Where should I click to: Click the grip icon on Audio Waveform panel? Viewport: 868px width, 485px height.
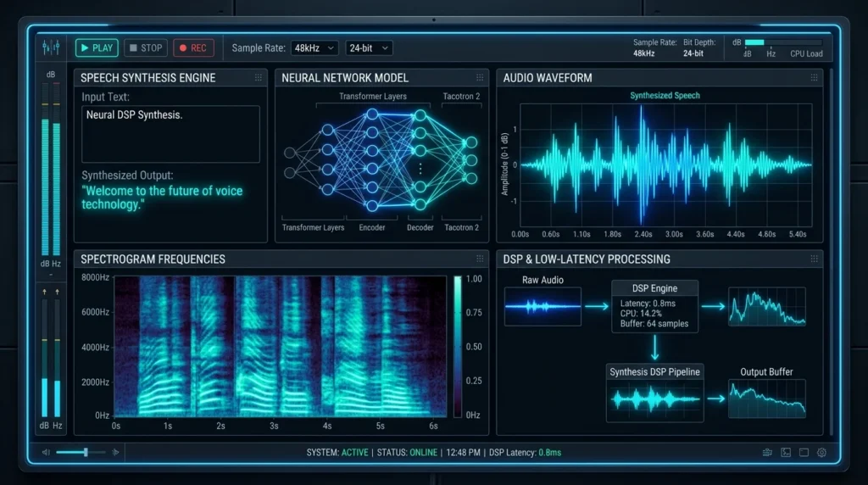coord(815,78)
